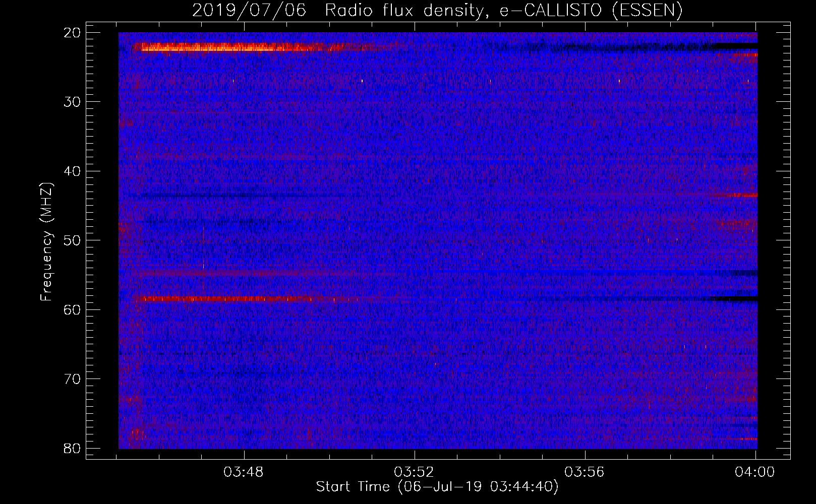Click the 80 frequency tick label
816x504 pixels.
pyautogui.click(x=73, y=448)
